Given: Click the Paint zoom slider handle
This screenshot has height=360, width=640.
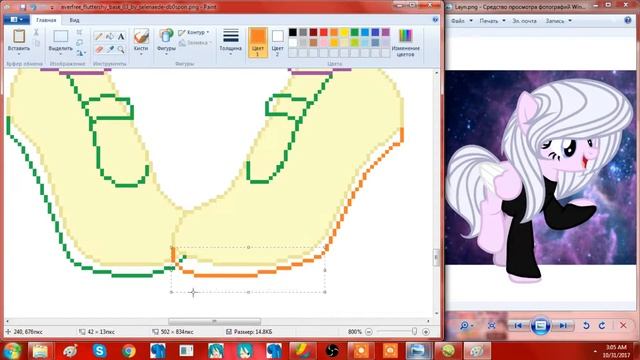Looking at the screenshot, I should tap(414, 332).
